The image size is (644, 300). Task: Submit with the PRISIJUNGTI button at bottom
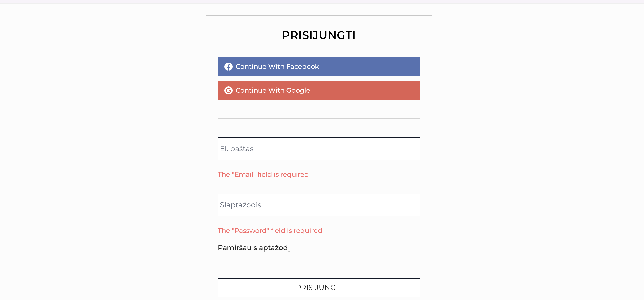click(x=319, y=288)
